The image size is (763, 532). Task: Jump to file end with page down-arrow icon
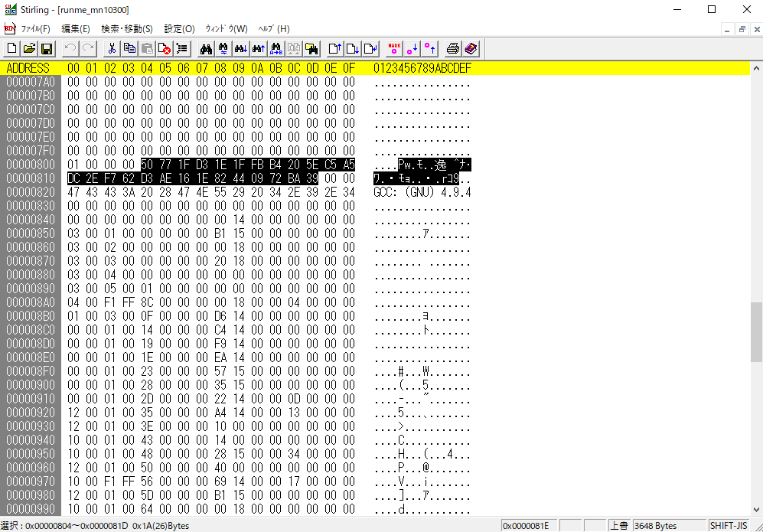tap(352, 49)
